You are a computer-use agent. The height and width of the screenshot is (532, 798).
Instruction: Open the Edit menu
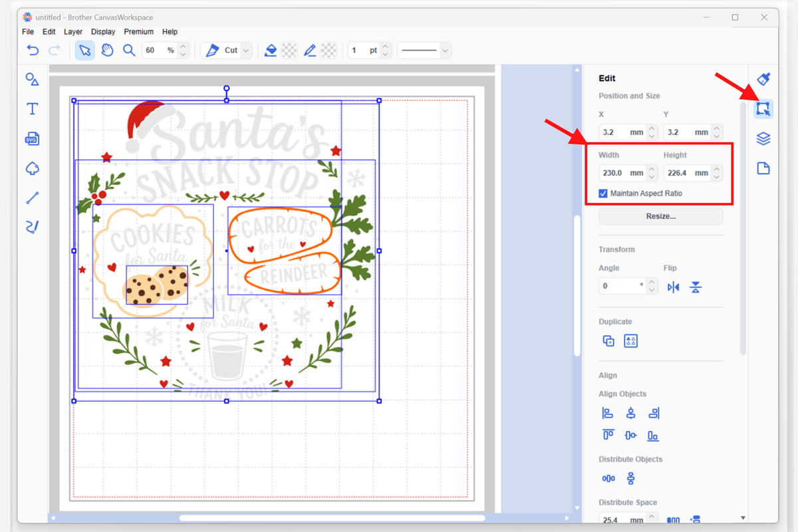pos(49,32)
